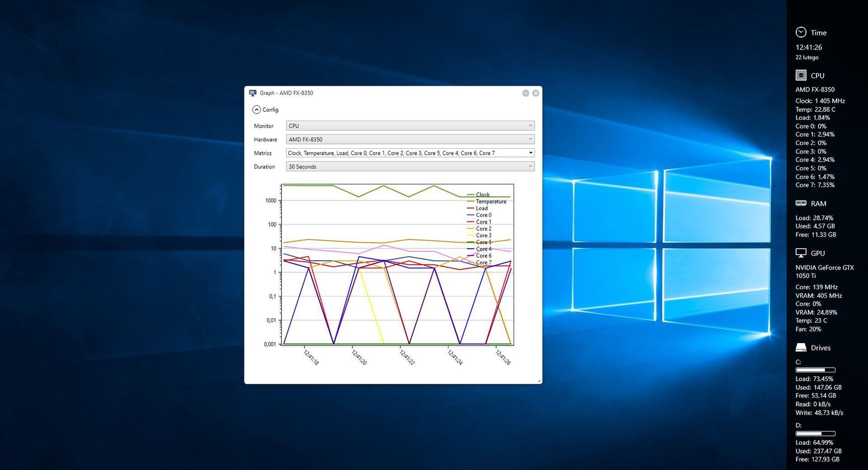Click the RAM module icon in sidebar

point(801,203)
